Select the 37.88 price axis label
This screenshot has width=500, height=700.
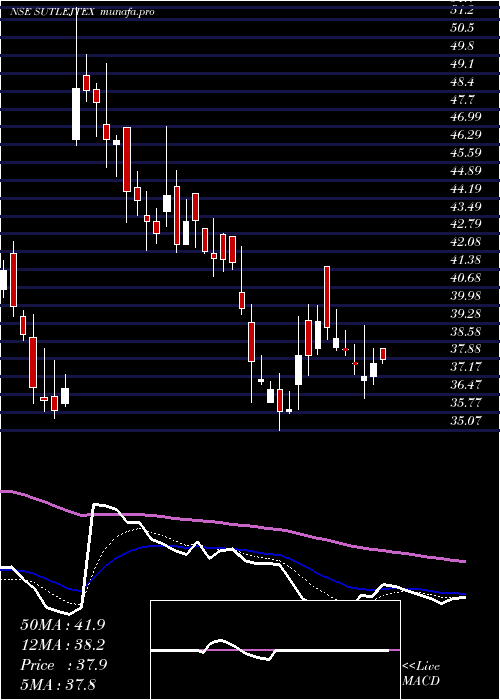click(466, 349)
